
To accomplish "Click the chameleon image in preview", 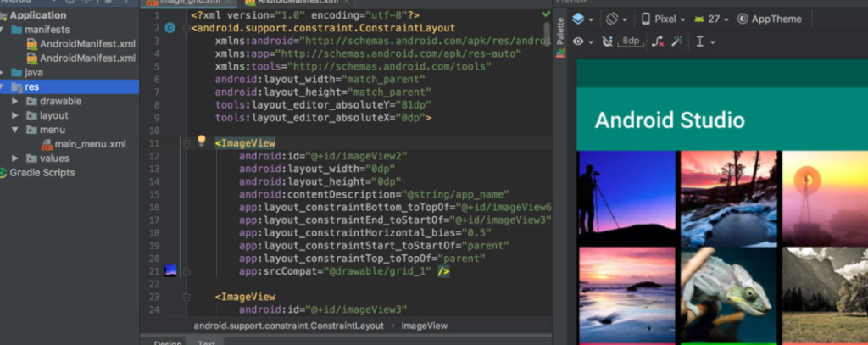I will [729, 295].
